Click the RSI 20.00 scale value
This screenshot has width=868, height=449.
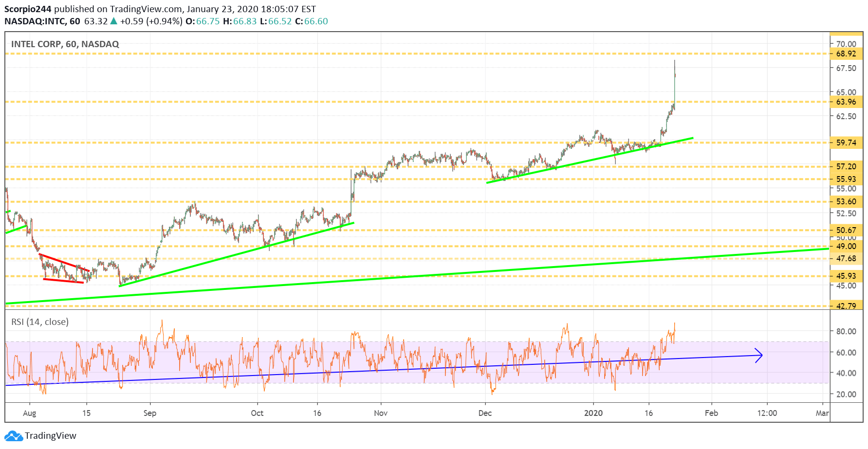pos(846,395)
